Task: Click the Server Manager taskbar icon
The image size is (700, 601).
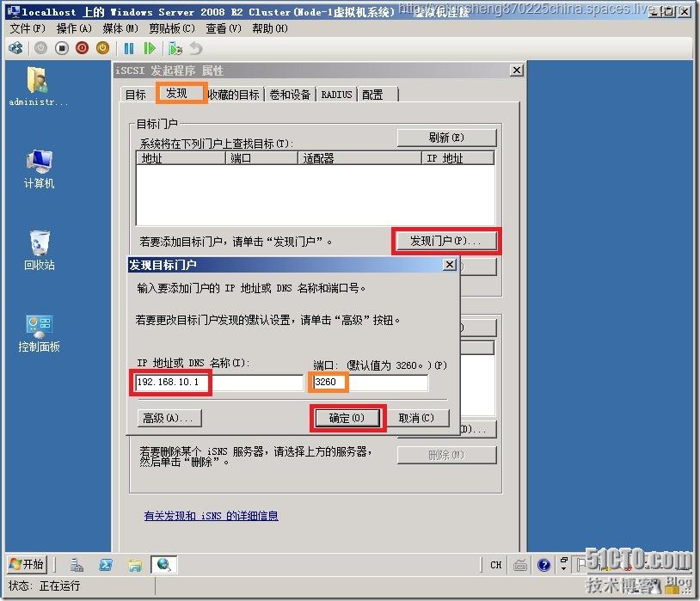Action: pyautogui.click(x=77, y=565)
